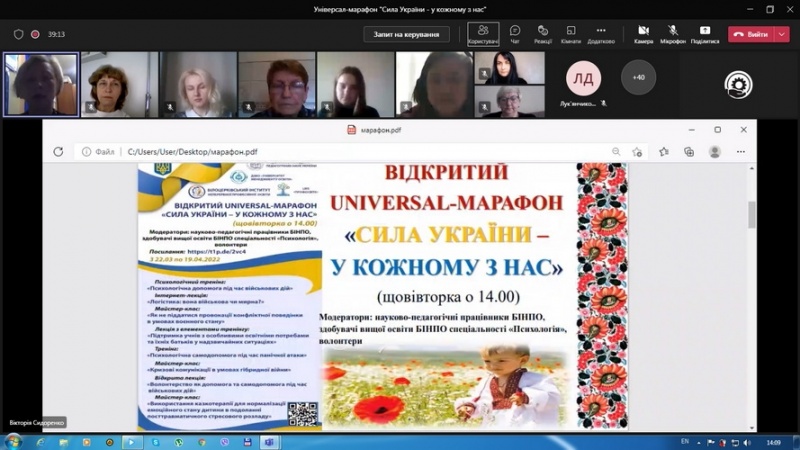This screenshot has width=800, height=450.
Task: Toggle the Камера camera on
Action: 643,33
